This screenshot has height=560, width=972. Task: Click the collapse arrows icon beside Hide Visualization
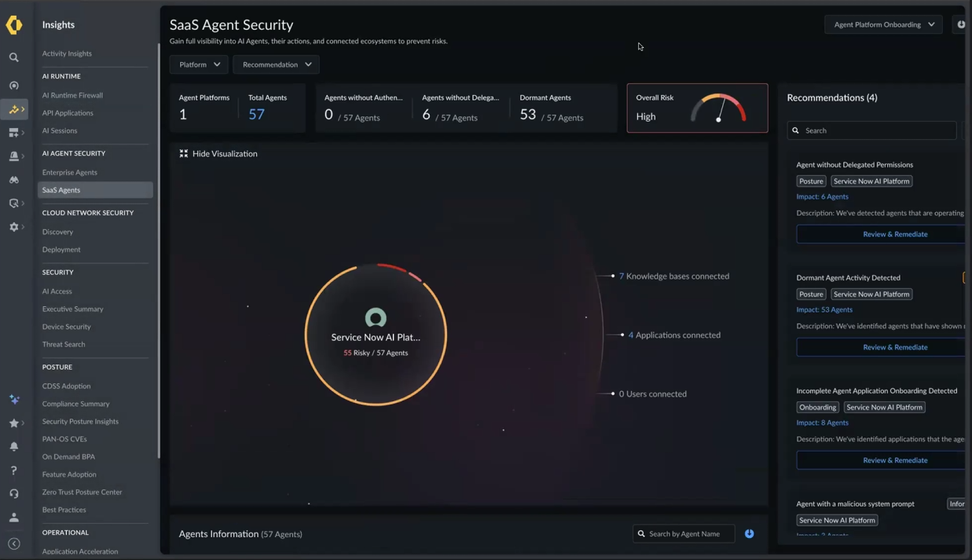(x=184, y=154)
